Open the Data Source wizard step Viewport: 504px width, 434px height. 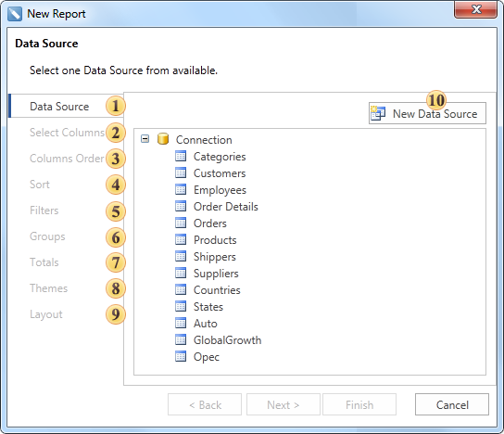click(59, 107)
